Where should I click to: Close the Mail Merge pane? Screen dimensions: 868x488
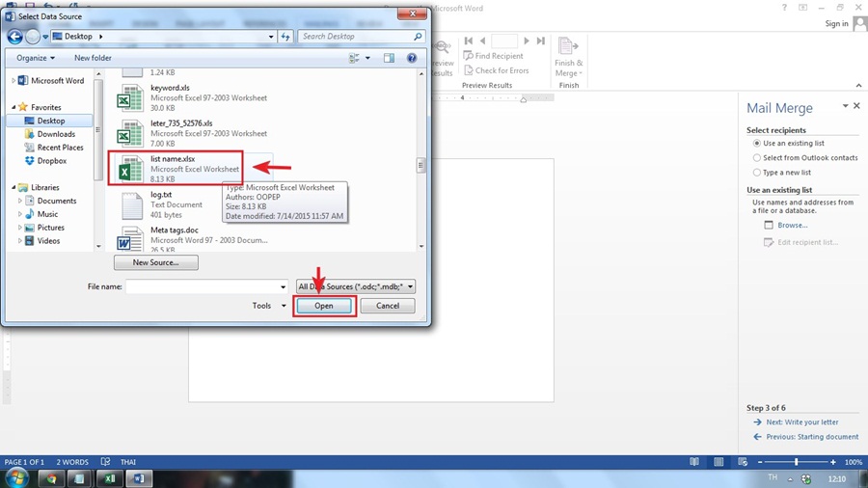point(856,106)
